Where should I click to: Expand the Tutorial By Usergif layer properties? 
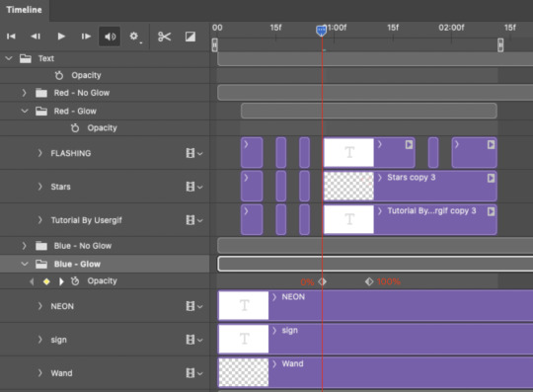point(39,220)
